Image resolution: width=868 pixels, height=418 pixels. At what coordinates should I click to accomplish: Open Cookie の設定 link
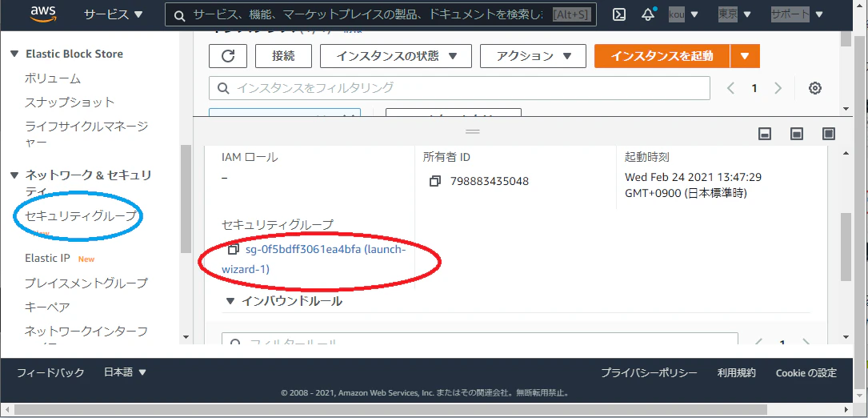point(806,372)
